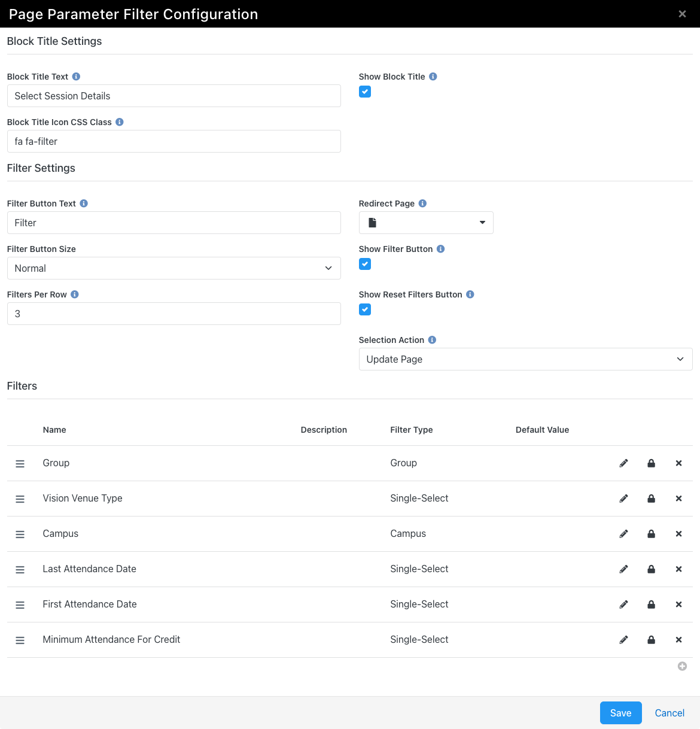Image resolution: width=700 pixels, height=729 pixels.
Task: Select the 'Last Attendance Date' name cell
Action: (x=90, y=569)
